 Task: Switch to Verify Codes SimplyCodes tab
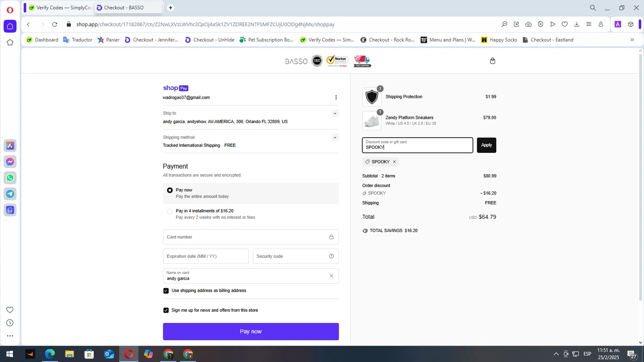[60, 8]
